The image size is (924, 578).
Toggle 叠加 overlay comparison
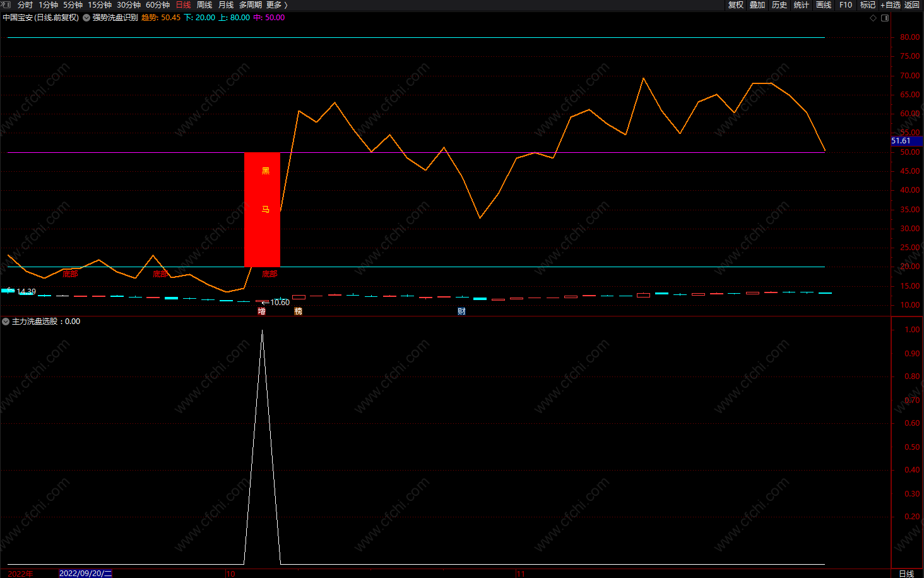coord(757,5)
